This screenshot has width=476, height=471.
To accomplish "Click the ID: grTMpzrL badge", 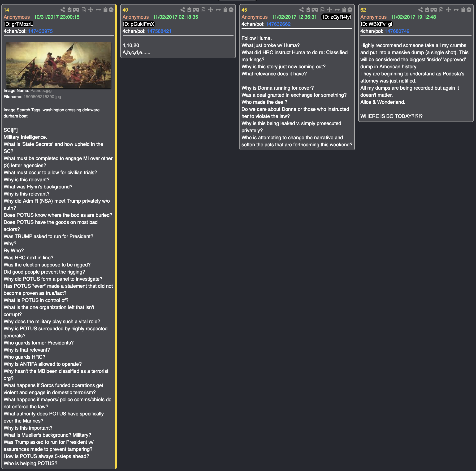I will 18,24.
